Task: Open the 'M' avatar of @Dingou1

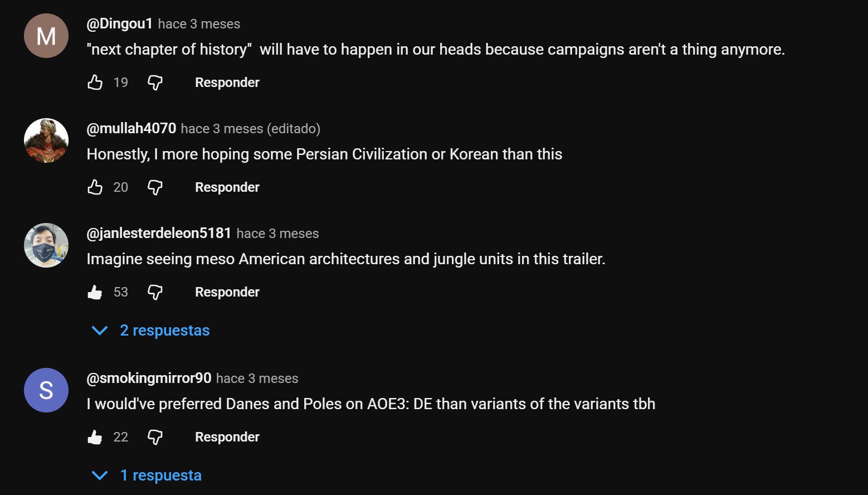Action: [46, 36]
